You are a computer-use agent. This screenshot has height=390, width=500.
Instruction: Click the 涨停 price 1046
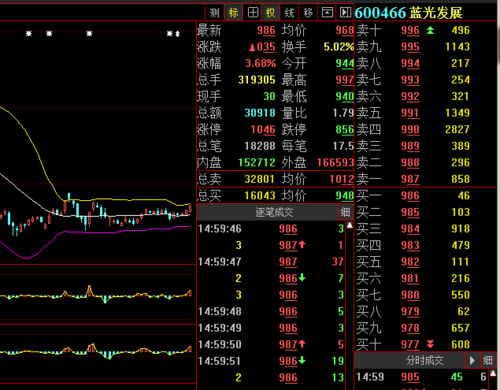pos(263,130)
